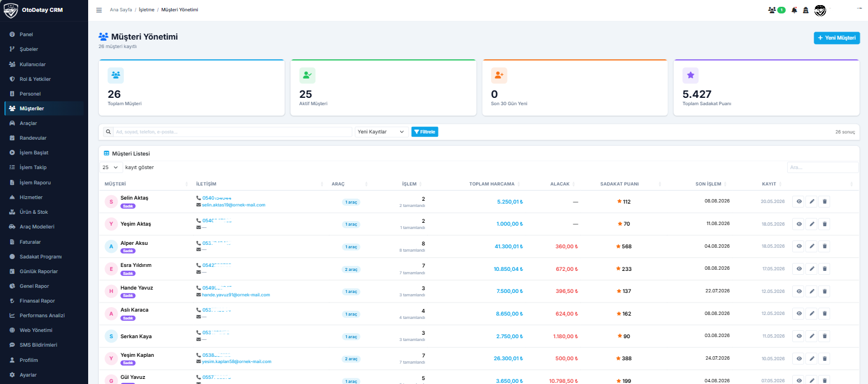Viewport: 868px width, 384px height.
Task: Click the hande.yavuz91@ornek-mail.com email link
Action: pyautogui.click(x=236, y=295)
